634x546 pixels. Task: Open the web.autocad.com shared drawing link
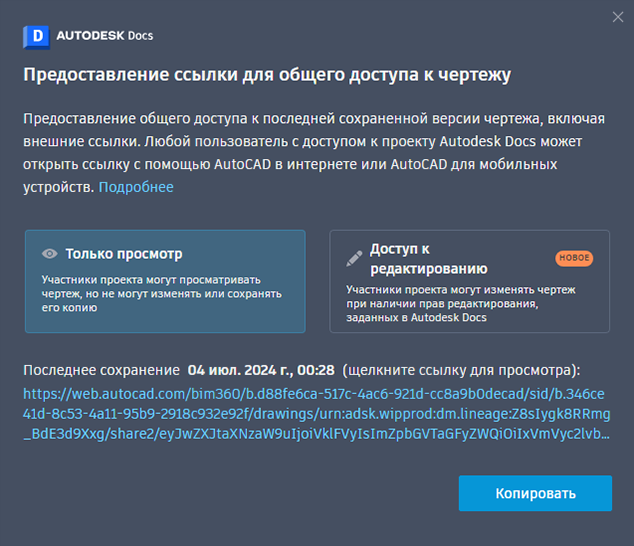(317, 414)
